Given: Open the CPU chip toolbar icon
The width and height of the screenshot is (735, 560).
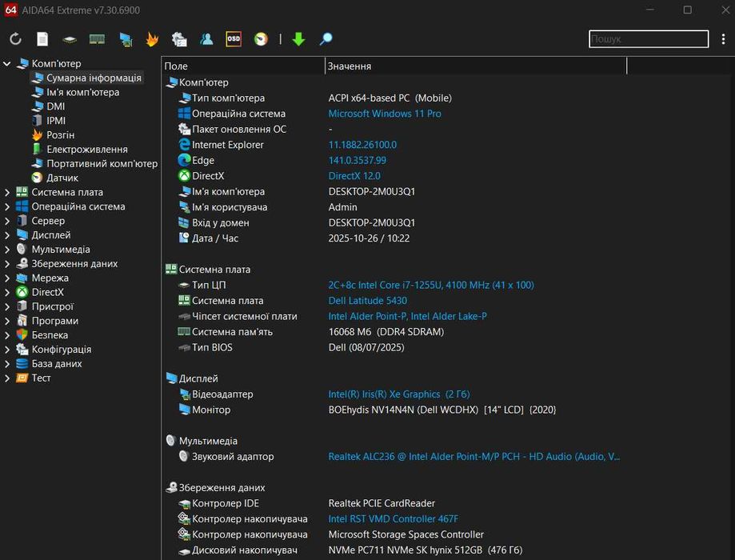Looking at the screenshot, I should tap(70, 39).
